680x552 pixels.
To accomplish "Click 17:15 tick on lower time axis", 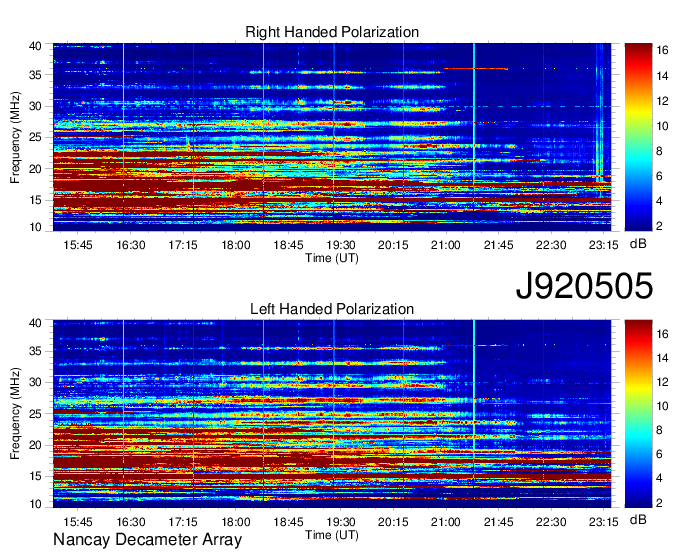I will pos(183,522).
